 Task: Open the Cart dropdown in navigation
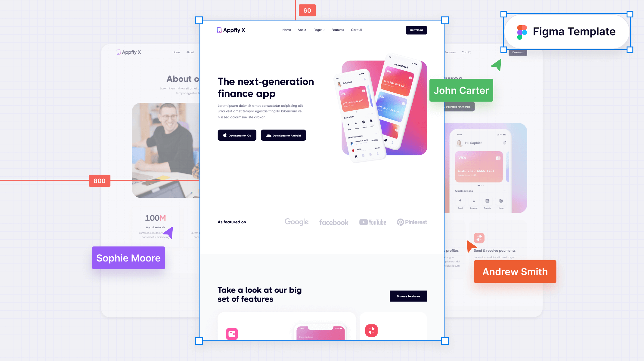click(x=357, y=29)
